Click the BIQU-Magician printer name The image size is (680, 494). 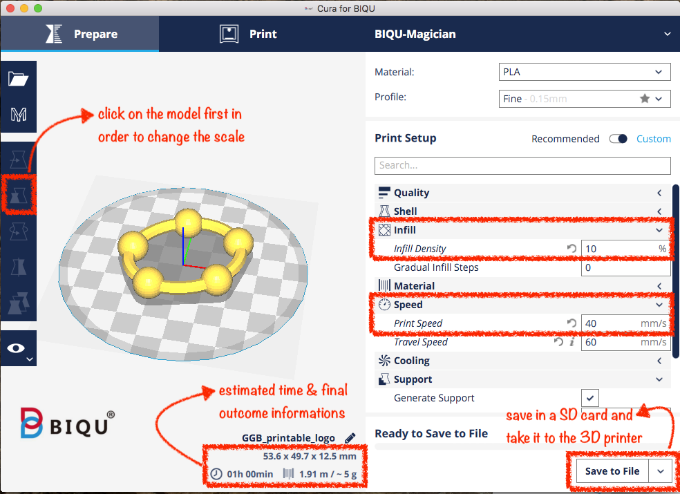[415, 34]
